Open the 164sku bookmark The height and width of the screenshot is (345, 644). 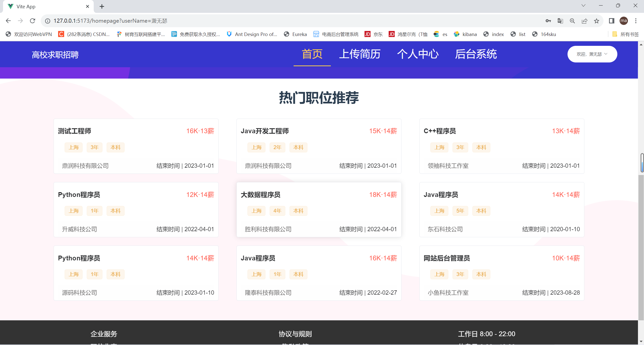tap(544, 34)
